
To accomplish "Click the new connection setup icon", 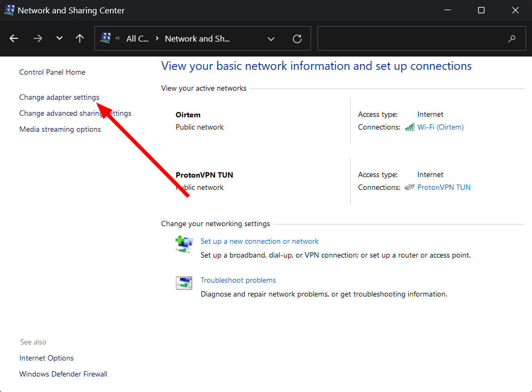I will point(184,244).
